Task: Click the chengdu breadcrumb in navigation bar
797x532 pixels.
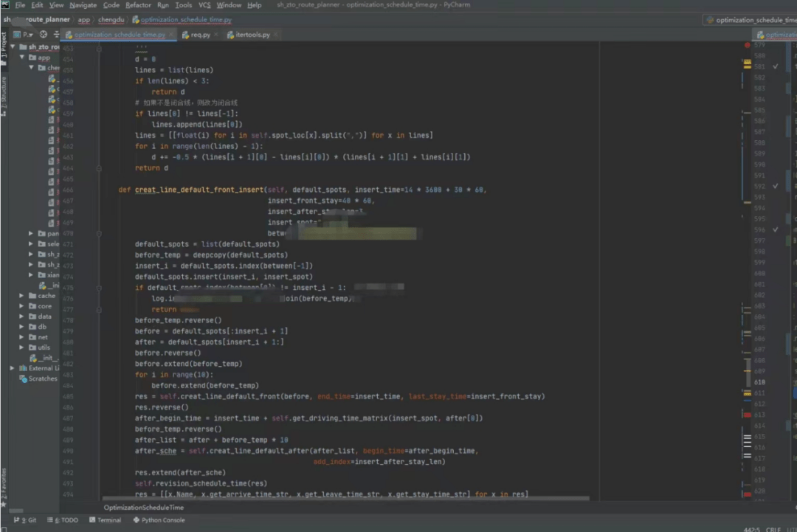Action: point(111,20)
